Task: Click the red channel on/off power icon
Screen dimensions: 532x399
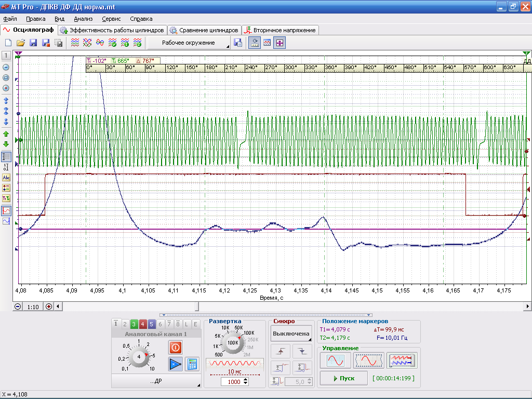Action: [176, 348]
